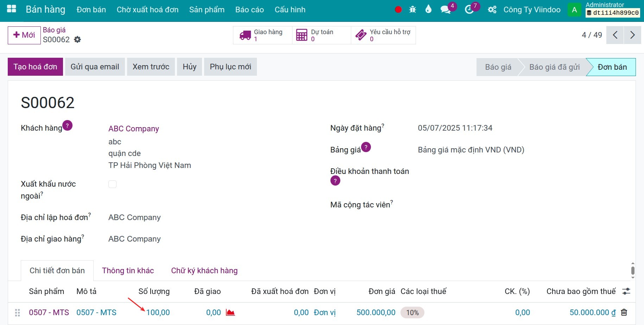Image resolution: width=644 pixels, height=325 pixels.
Task: Go to next record arrow
Action: (632, 35)
